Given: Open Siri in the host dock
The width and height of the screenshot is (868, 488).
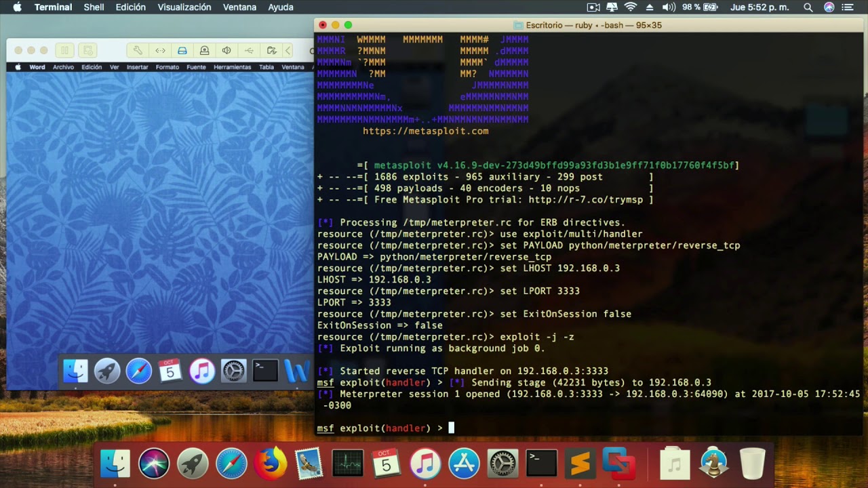Looking at the screenshot, I should 154,464.
